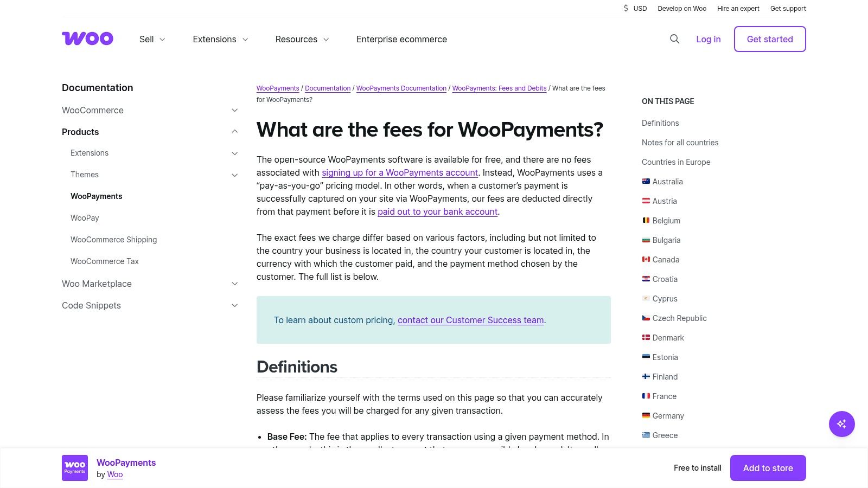868x488 pixels.
Task: Open Hire an expert link
Action: pos(738,8)
